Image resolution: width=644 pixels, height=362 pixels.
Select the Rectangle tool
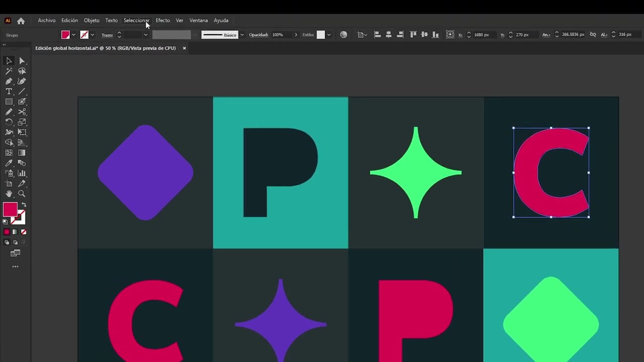(9, 102)
